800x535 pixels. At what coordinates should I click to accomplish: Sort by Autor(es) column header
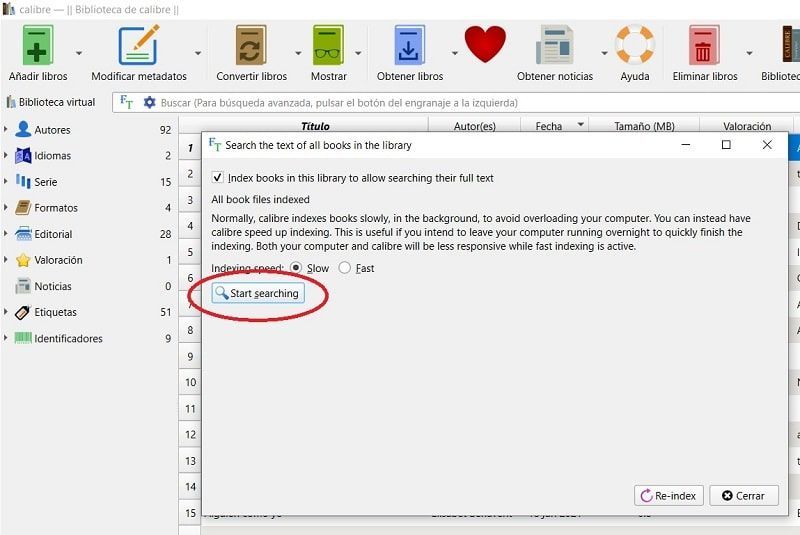pyautogui.click(x=474, y=126)
